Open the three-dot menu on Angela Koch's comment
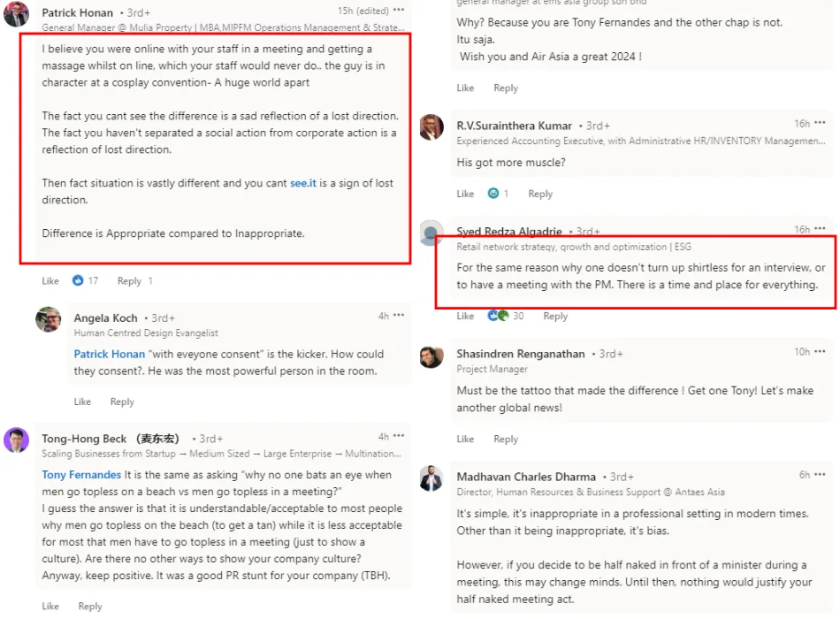Viewport: 840px width, 619px height. pos(399,316)
